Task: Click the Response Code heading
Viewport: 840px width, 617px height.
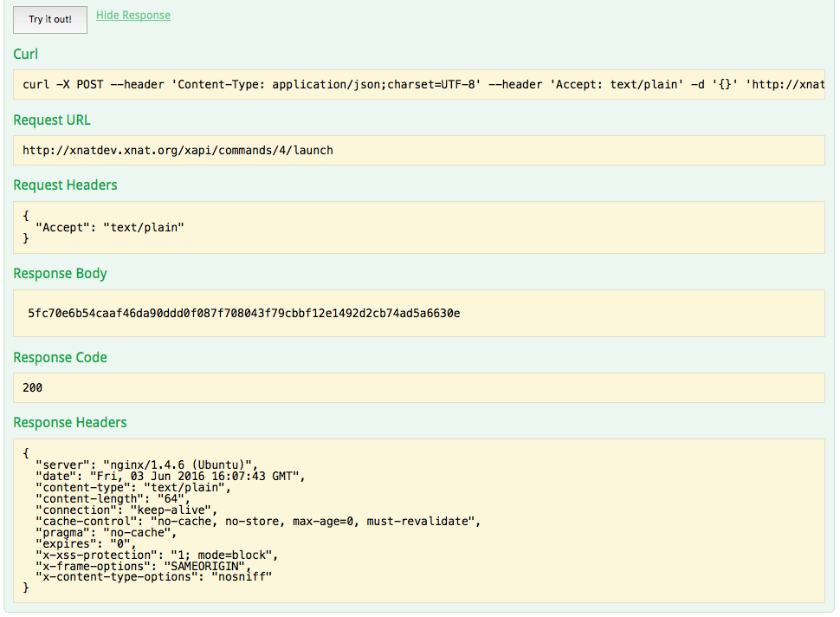Action: click(60, 357)
